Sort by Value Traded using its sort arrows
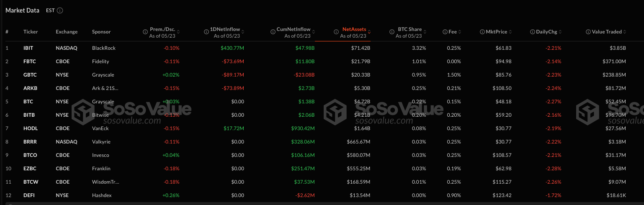644x205 pixels. (625, 32)
